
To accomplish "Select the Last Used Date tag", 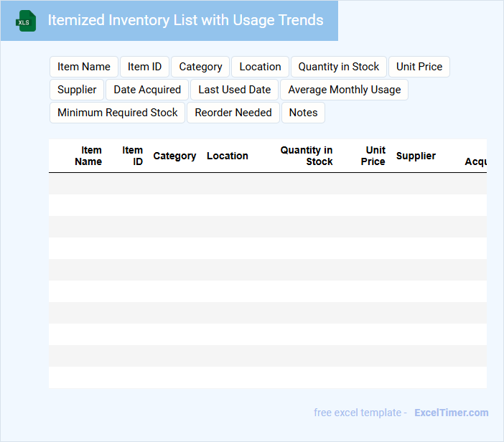I will 234,90.
